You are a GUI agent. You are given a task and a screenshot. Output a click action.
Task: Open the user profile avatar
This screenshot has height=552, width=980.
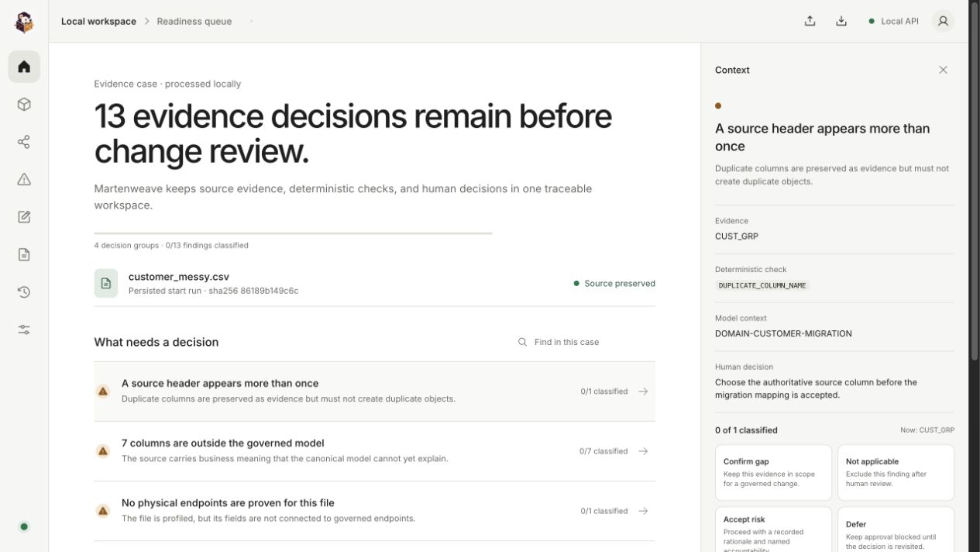(943, 22)
